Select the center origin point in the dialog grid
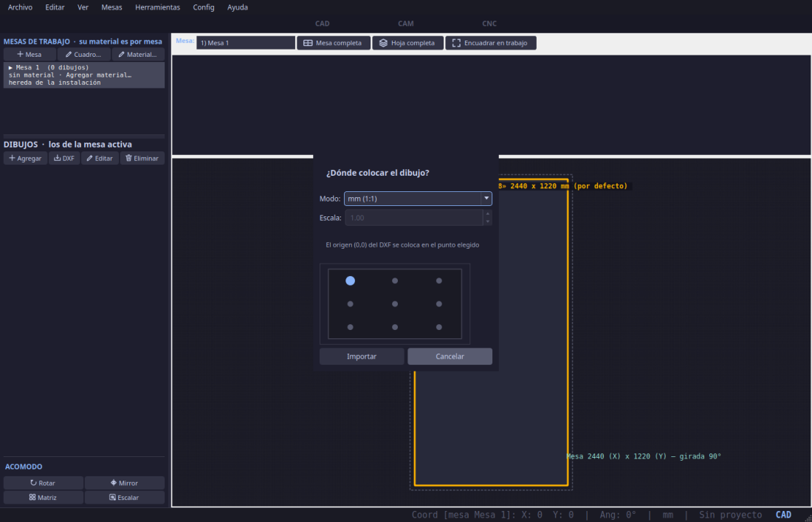 point(395,304)
